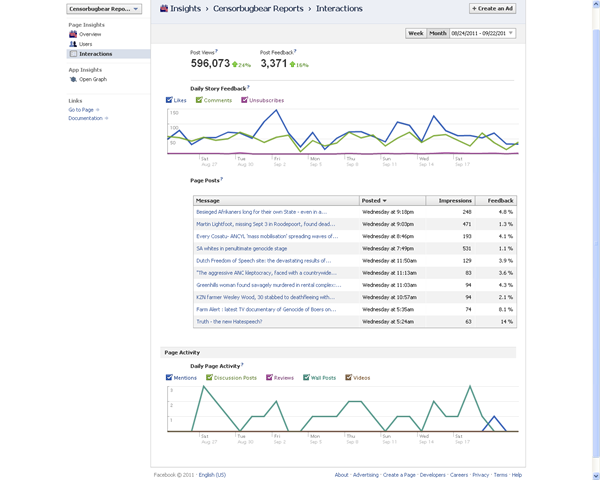Open Overview in Page Insights

pyautogui.click(x=90, y=34)
